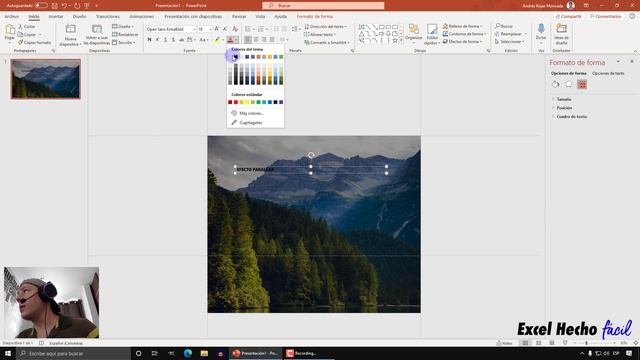This screenshot has width=640, height=360.
Task: Pick the purple swatch in Colores estándar
Action: tap(281, 102)
